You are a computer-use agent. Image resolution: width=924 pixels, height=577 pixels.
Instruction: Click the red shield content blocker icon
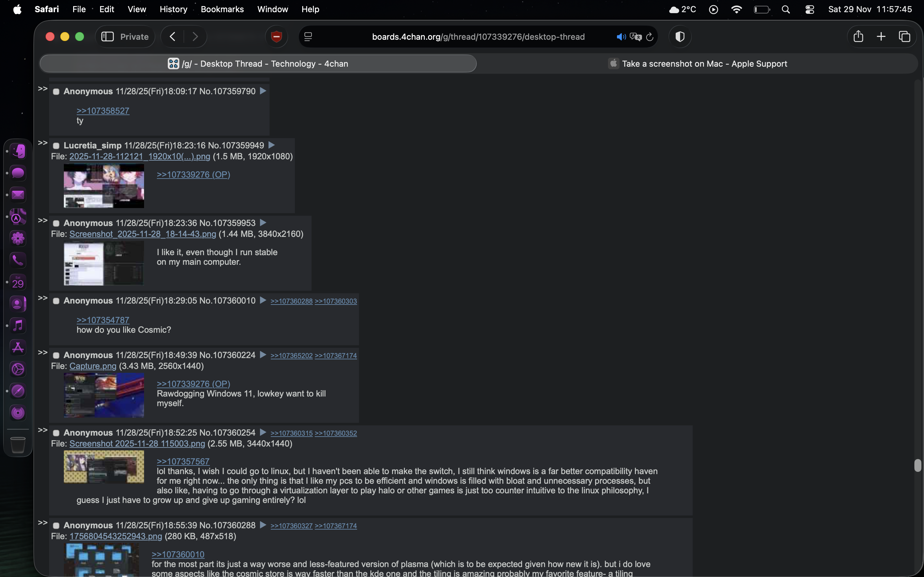point(277,37)
